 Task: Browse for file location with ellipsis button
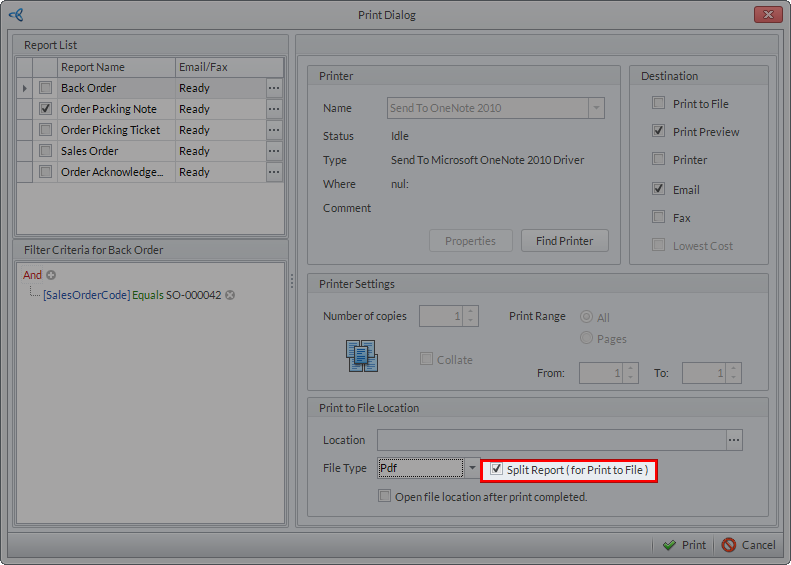pos(735,440)
